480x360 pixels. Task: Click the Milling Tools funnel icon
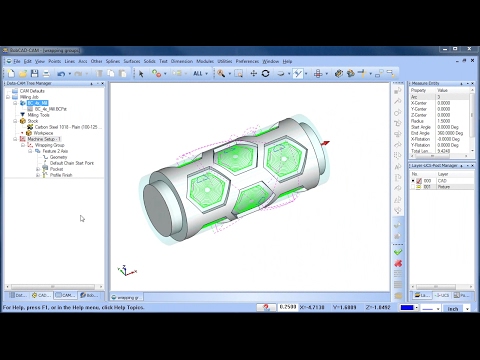click(23, 115)
